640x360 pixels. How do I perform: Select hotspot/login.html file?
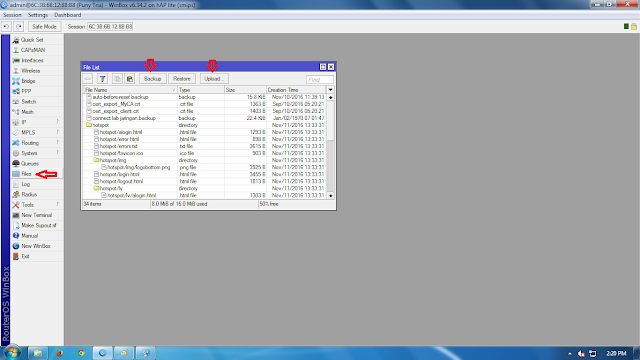(x=204, y=174)
